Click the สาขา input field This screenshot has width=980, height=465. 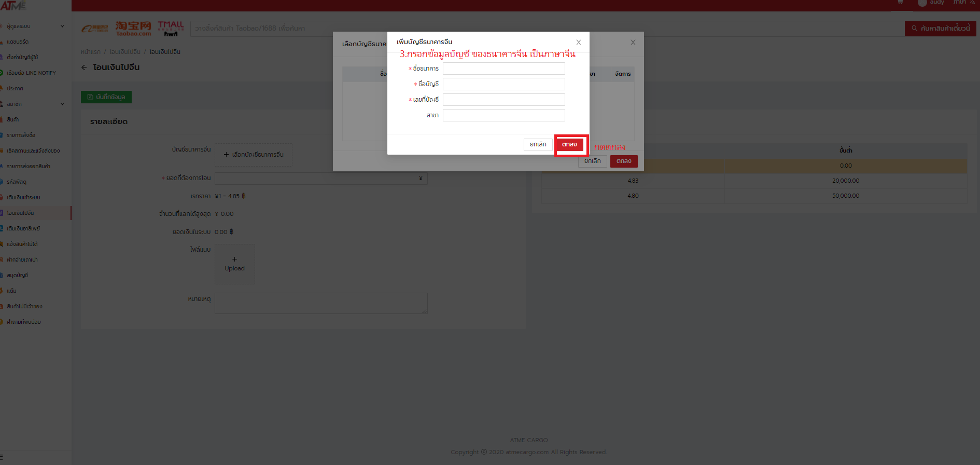(x=503, y=115)
